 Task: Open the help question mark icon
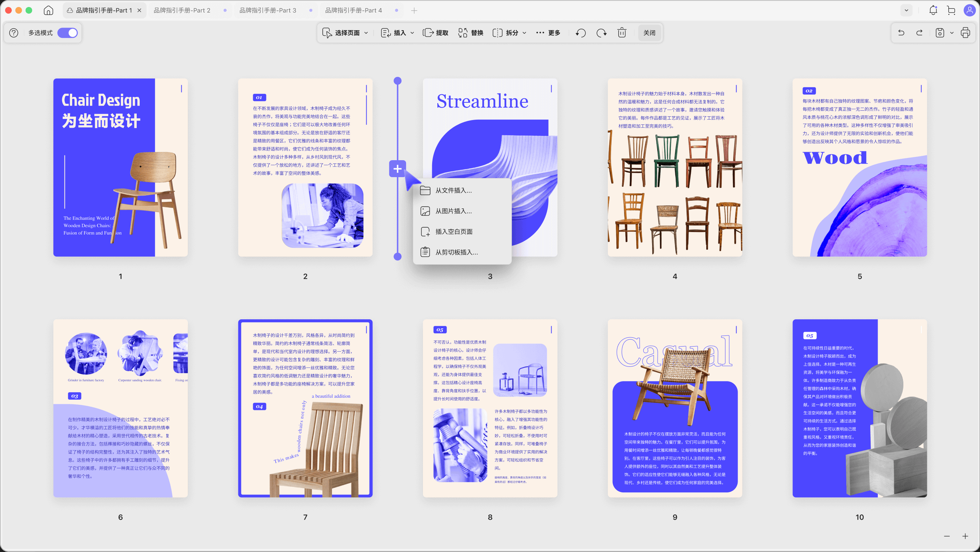tap(14, 33)
